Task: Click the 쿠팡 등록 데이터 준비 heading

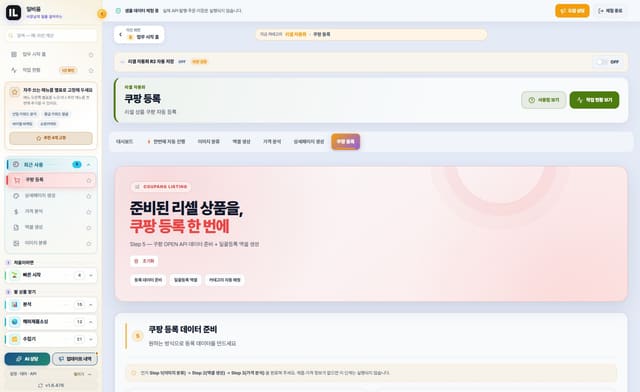Action: [x=182, y=330]
